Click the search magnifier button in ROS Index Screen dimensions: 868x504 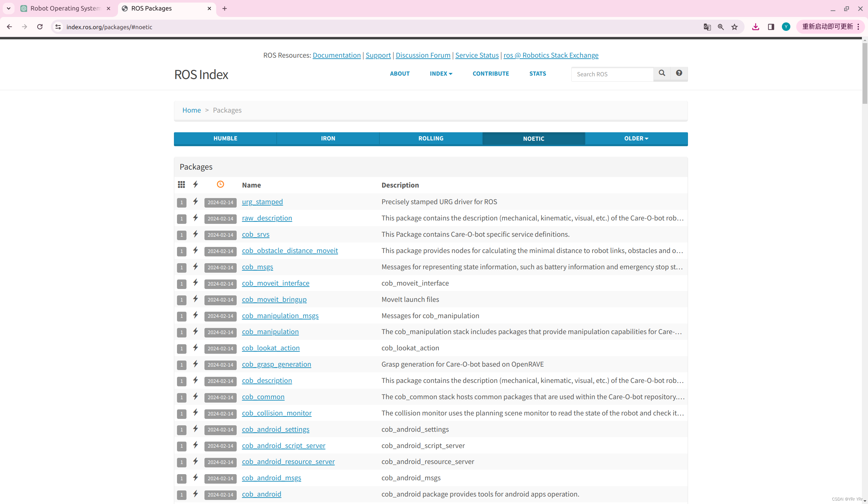point(662,73)
